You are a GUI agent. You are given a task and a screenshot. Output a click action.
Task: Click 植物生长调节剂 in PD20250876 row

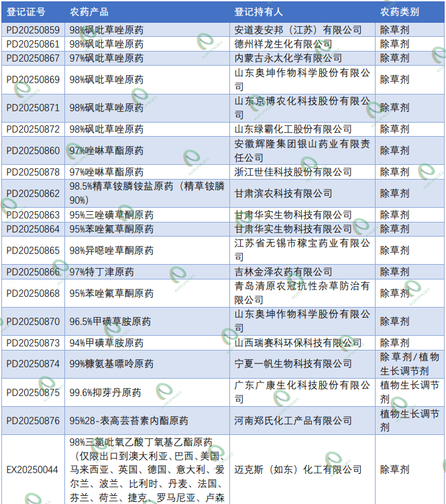click(x=409, y=421)
